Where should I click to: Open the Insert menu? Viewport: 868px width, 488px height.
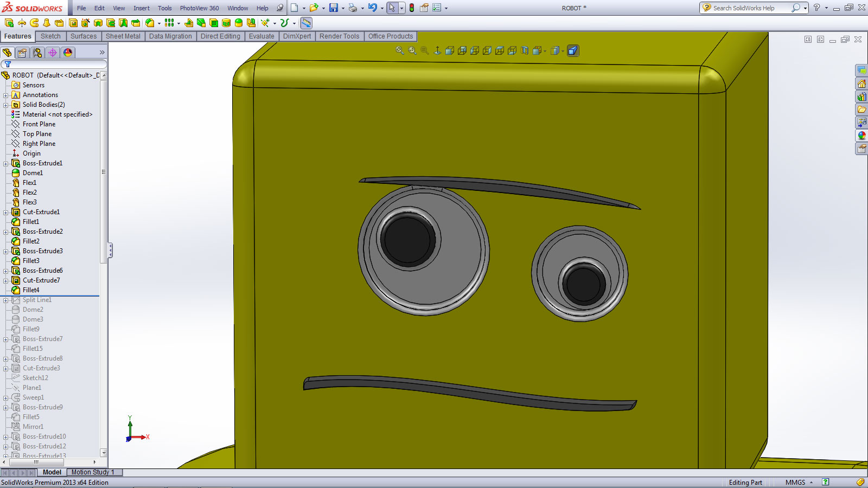142,8
